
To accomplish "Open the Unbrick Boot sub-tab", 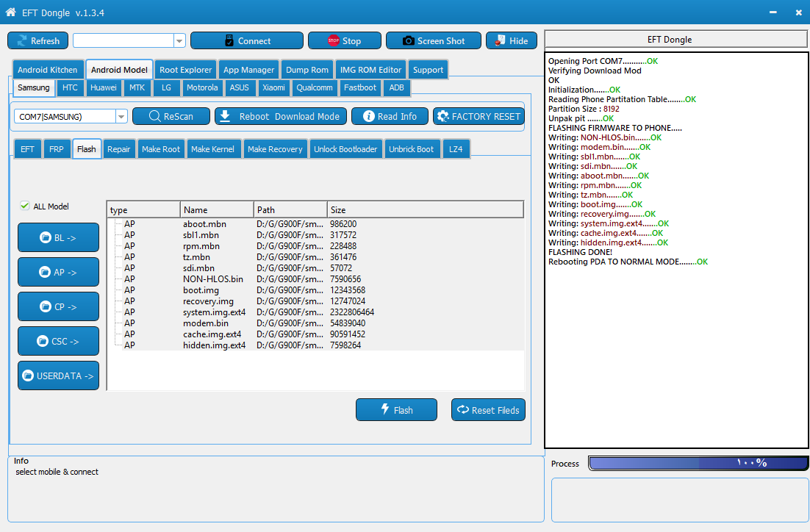I will 411,149.
